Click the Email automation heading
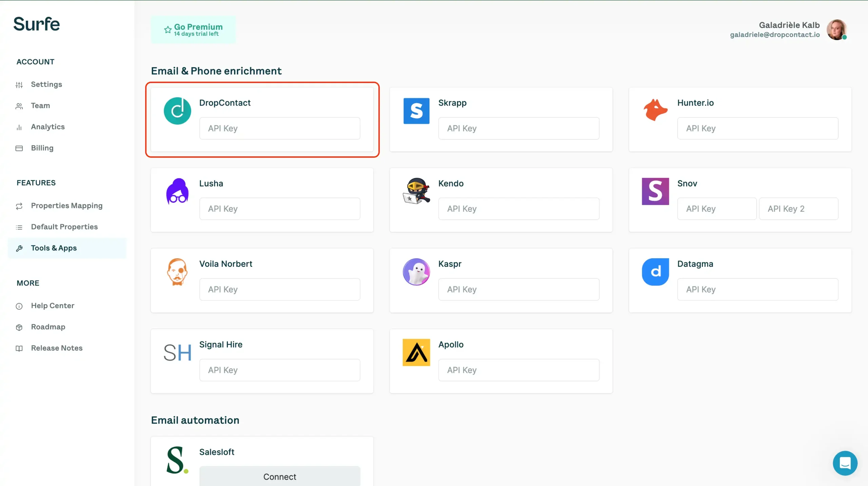The width and height of the screenshot is (868, 486). point(195,420)
